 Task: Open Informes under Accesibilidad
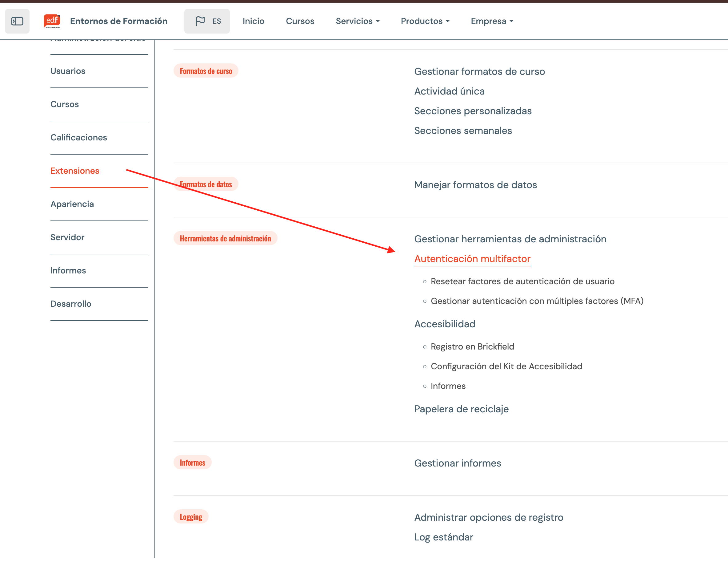pos(448,386)
